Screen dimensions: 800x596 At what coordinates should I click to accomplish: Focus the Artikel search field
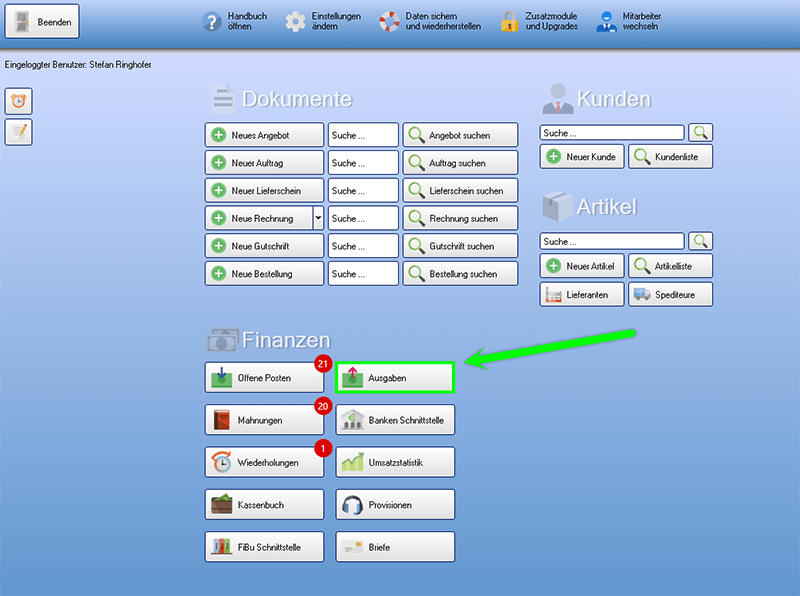click(612, 241)
